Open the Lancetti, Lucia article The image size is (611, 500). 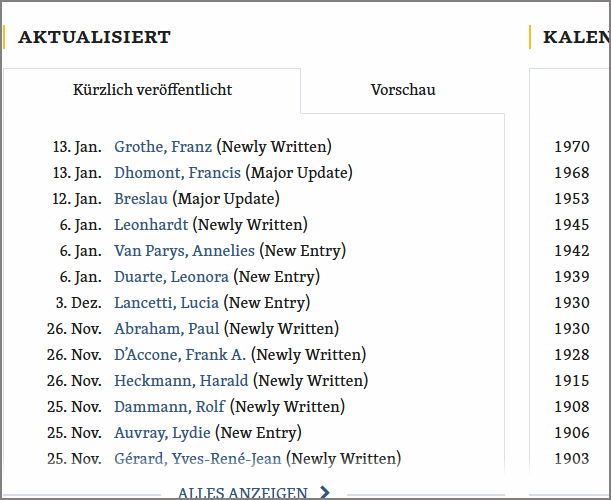[x=166, y=303]
